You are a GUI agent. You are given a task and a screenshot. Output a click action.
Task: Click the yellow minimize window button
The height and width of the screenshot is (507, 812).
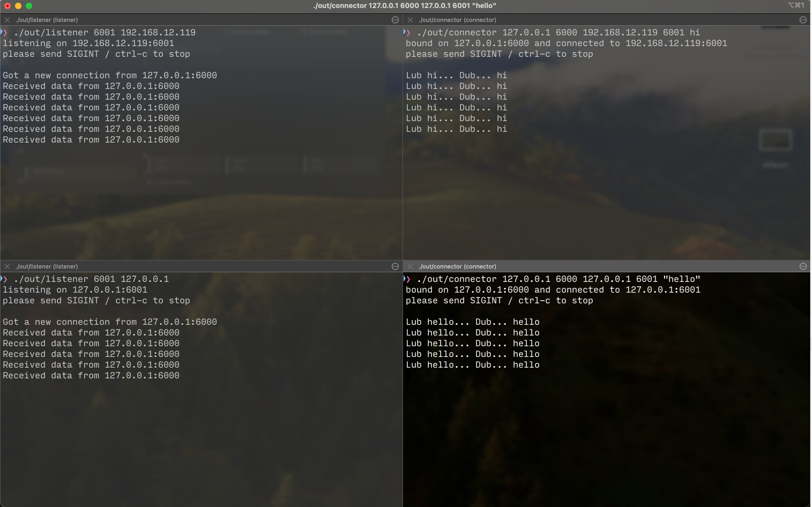pos(18,6)
